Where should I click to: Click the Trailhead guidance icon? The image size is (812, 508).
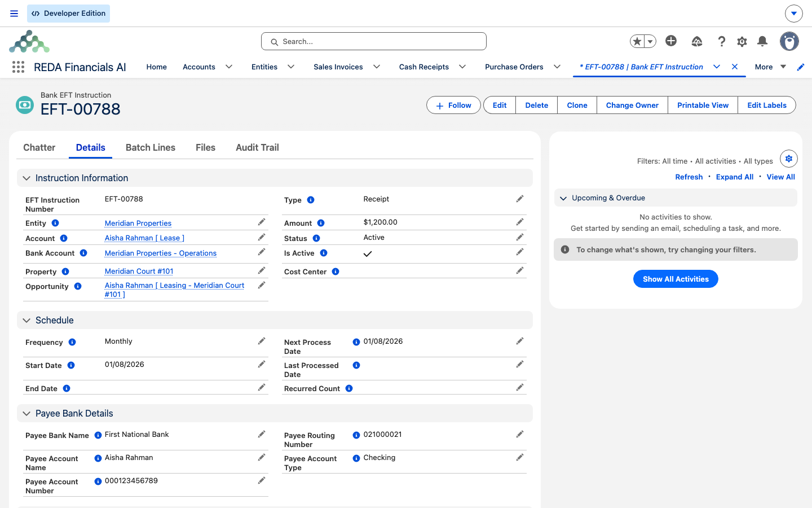(697, 41)
